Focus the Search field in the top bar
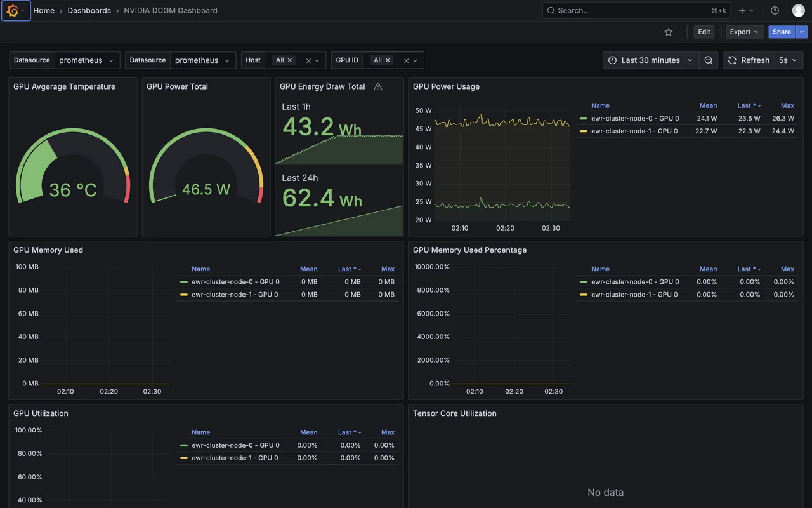 click(x=636, y=10)
